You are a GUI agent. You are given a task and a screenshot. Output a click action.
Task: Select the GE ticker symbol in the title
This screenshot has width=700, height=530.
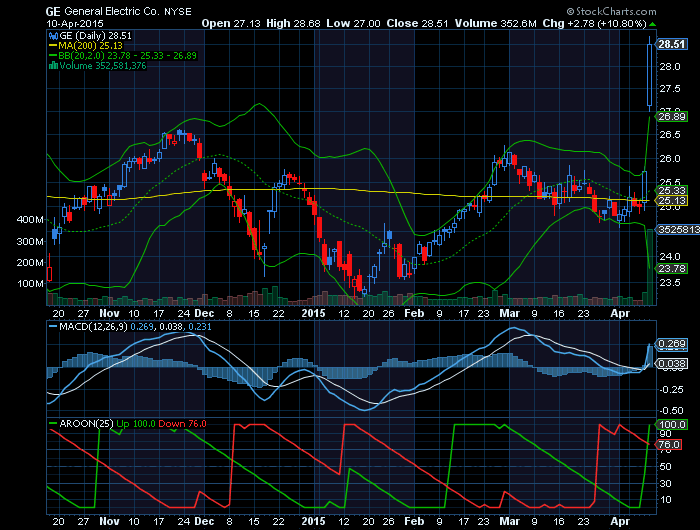pyautogui.click(x=53, y=12)
